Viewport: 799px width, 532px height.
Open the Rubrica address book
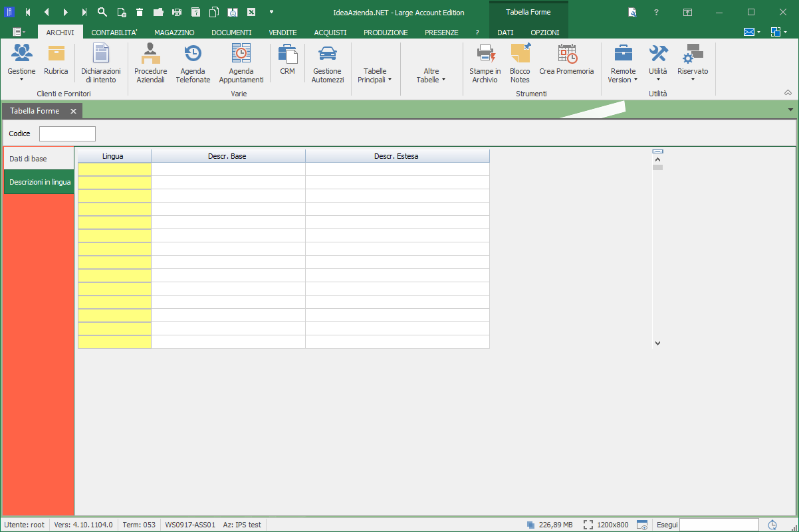coord(56,59)
